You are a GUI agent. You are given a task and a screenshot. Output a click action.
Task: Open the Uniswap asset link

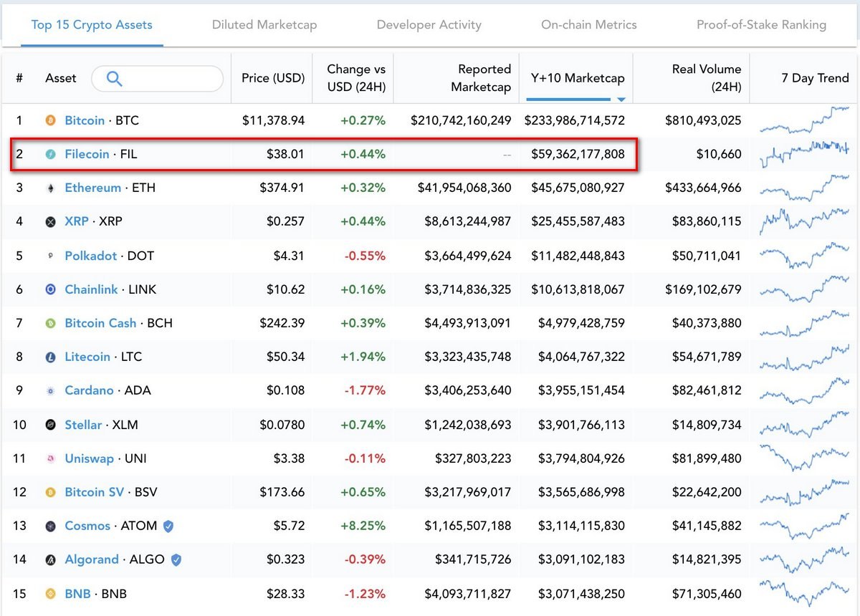pyautogui.click(x=89, y=458)
